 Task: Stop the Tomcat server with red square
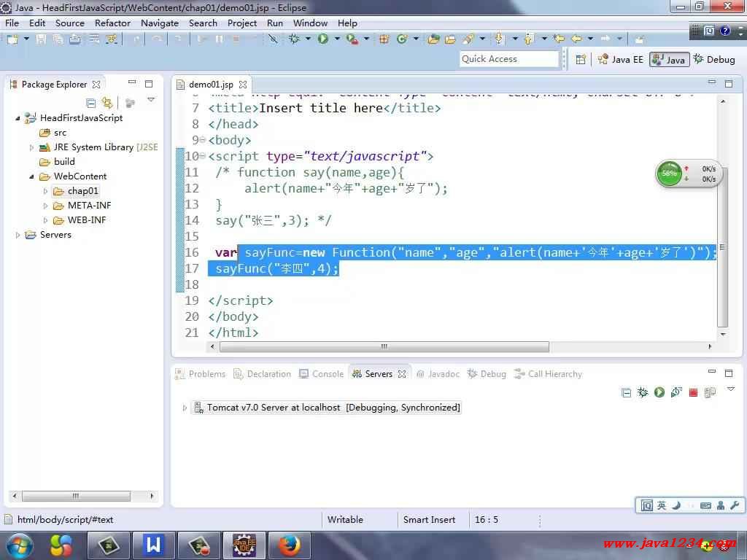(x=693, y=392)
